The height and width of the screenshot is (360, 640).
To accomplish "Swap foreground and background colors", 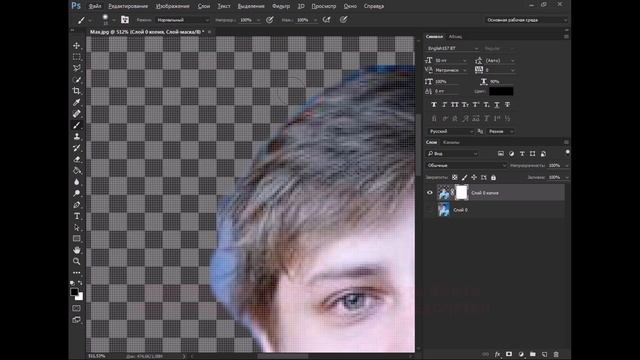I will pyautogui.click(x=80, y=283).
